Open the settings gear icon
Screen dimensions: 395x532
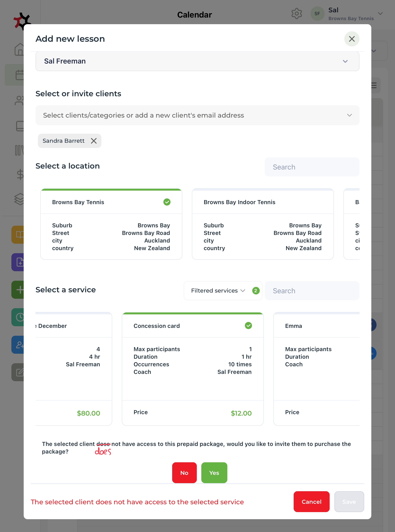pos(296,14)
